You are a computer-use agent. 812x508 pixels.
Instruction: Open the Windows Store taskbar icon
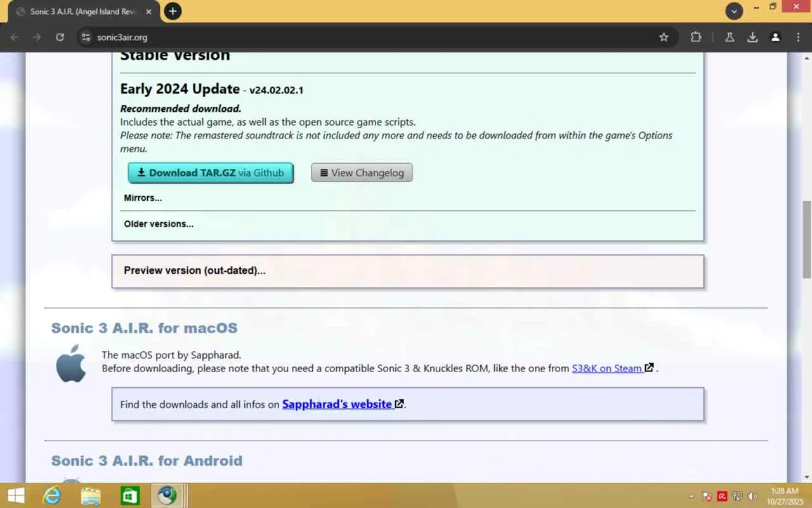[x=129, y=495]
